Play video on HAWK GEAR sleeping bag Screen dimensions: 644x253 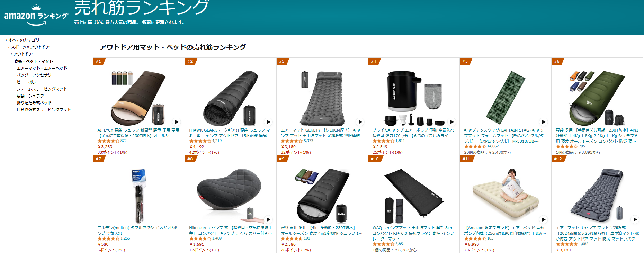(268, 122)
